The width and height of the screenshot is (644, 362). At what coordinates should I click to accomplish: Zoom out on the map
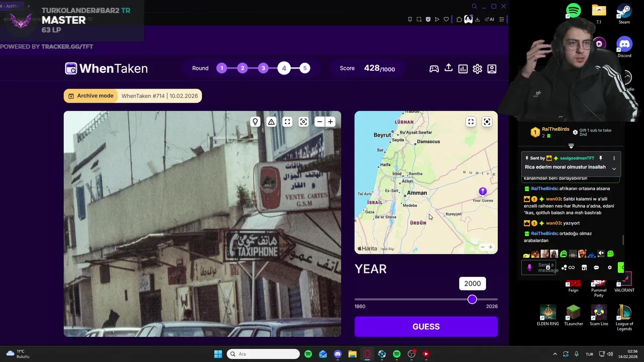482,247
